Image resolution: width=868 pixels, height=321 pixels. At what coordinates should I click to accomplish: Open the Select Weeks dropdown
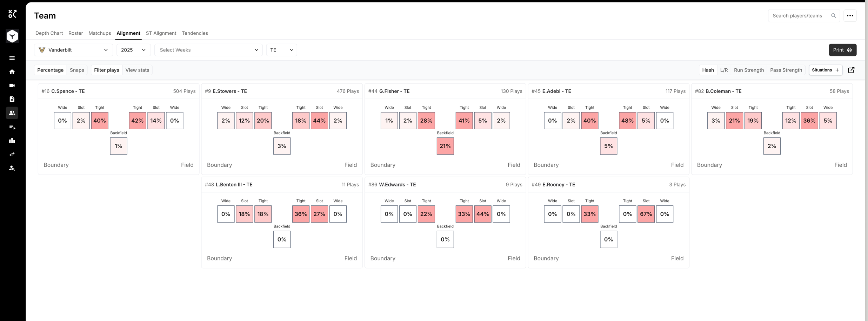pyautogui.click(x=208, y=50)
